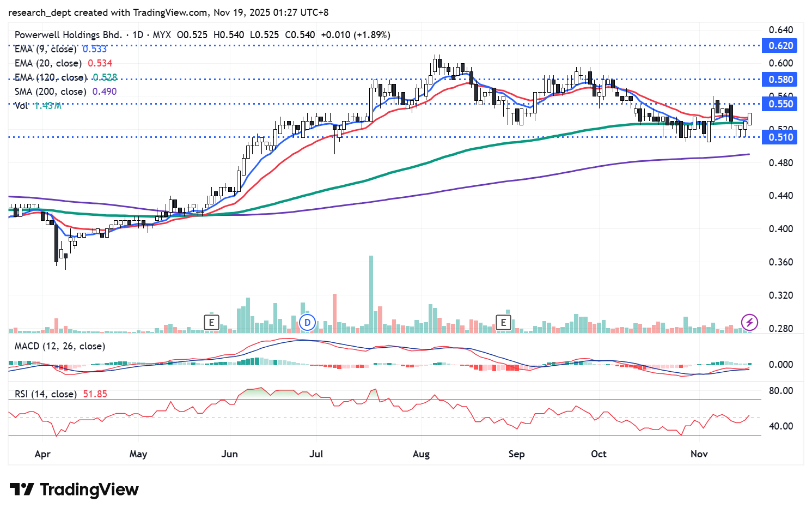Click the EMA (20, close) indicator legend
This screenshot has width=812, height=514.
click(x=48, y=63)
